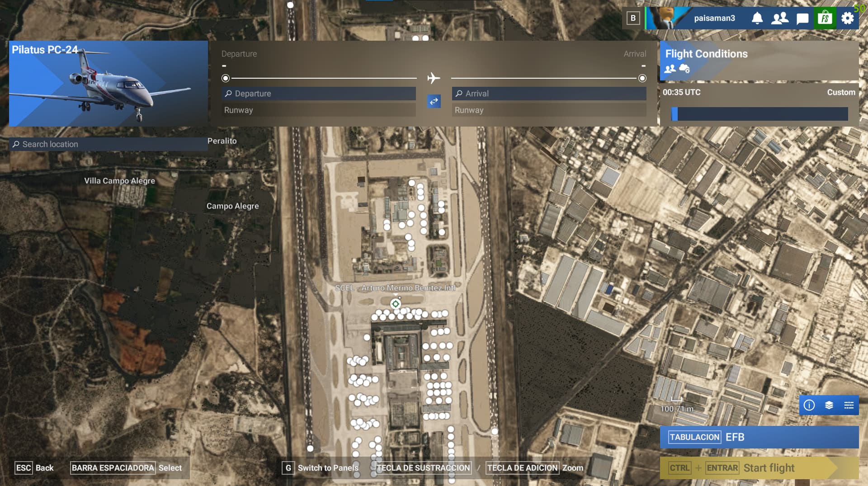Click the Departure search field
This screenshot has height=486, width=868.
(x=319, y=94)
